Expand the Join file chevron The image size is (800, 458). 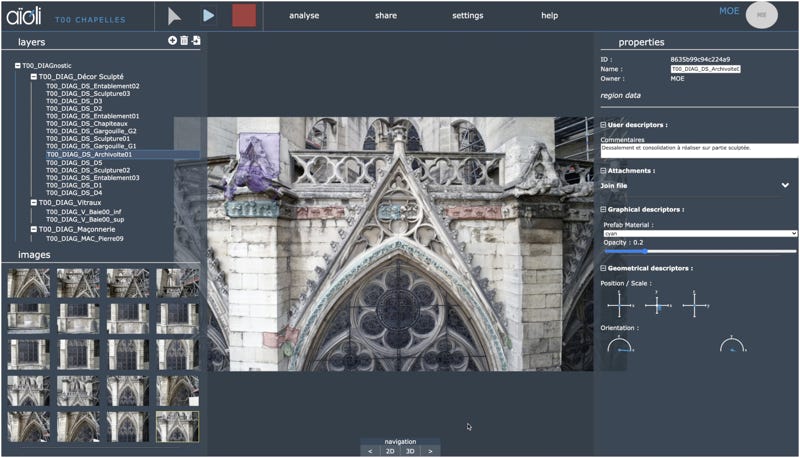pyautogui.click(x=785, y=186)
